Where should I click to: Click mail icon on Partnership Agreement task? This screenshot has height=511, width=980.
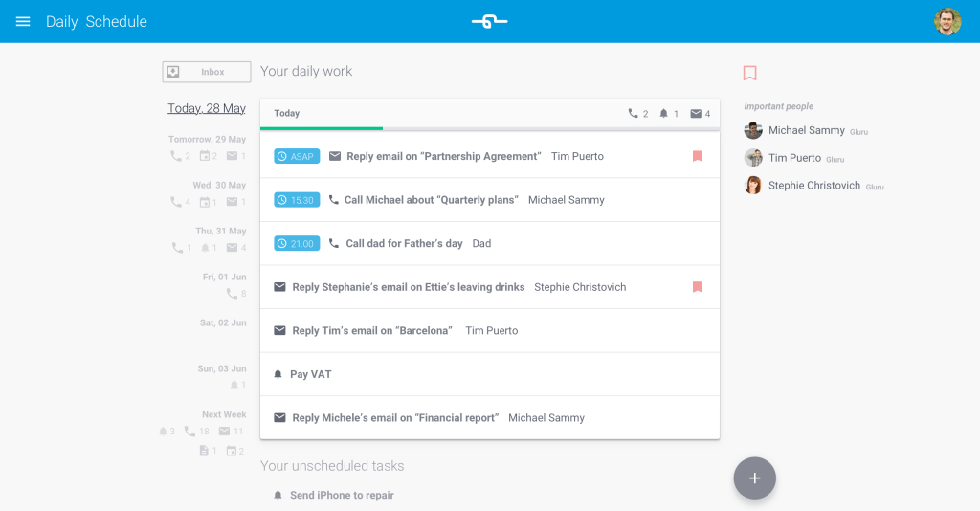(x=335, y=156)
